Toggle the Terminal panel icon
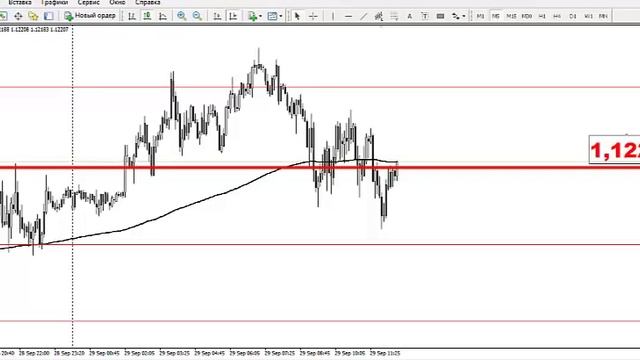 pyautogui.click(x=49, y=16)
